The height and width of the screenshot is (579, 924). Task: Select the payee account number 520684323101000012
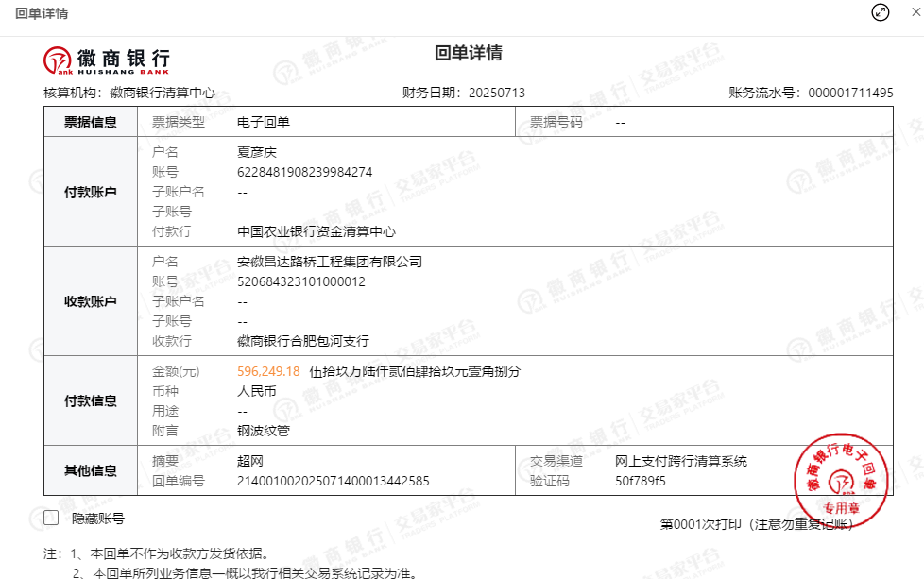[300, 281]
